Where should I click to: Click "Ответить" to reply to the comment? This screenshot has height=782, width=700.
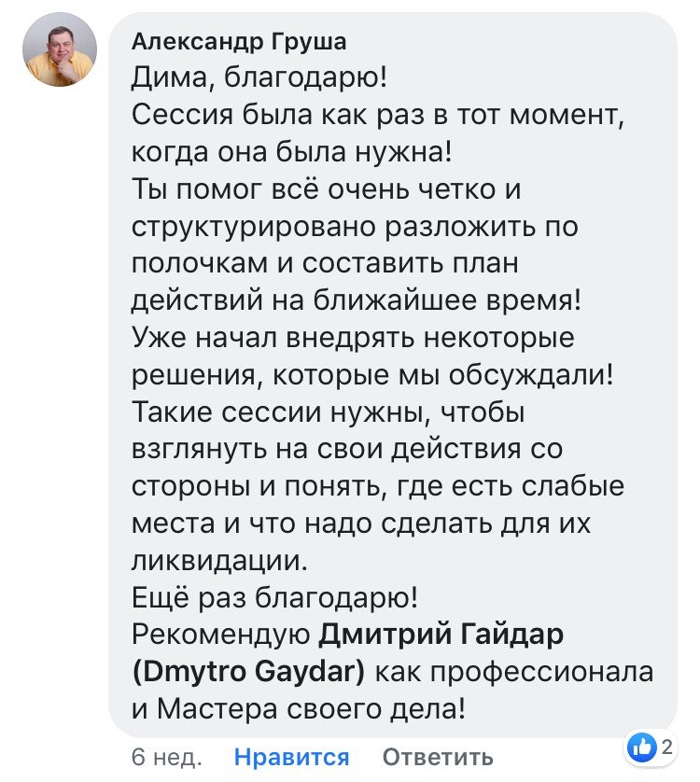(x=438, y=757)
